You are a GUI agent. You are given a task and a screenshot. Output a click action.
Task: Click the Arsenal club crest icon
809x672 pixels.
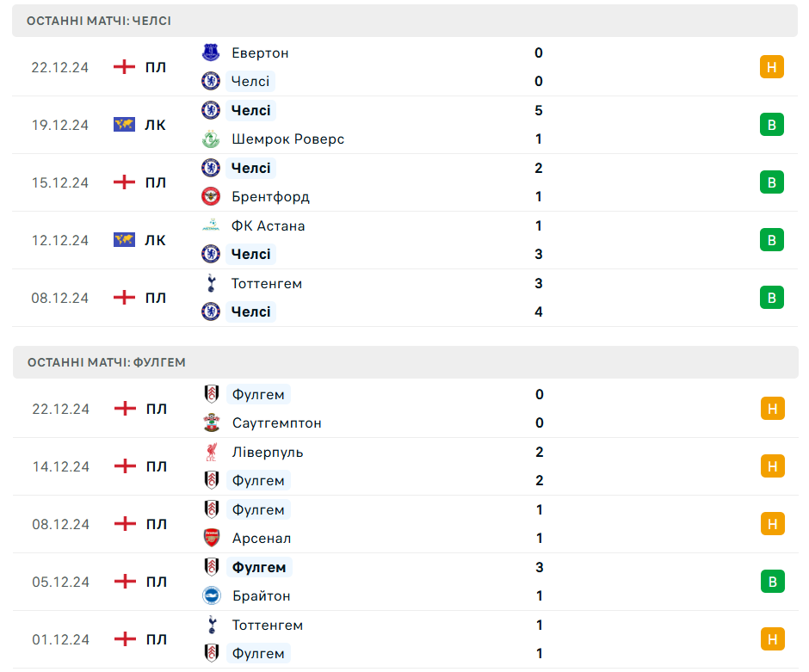(211, 538)
